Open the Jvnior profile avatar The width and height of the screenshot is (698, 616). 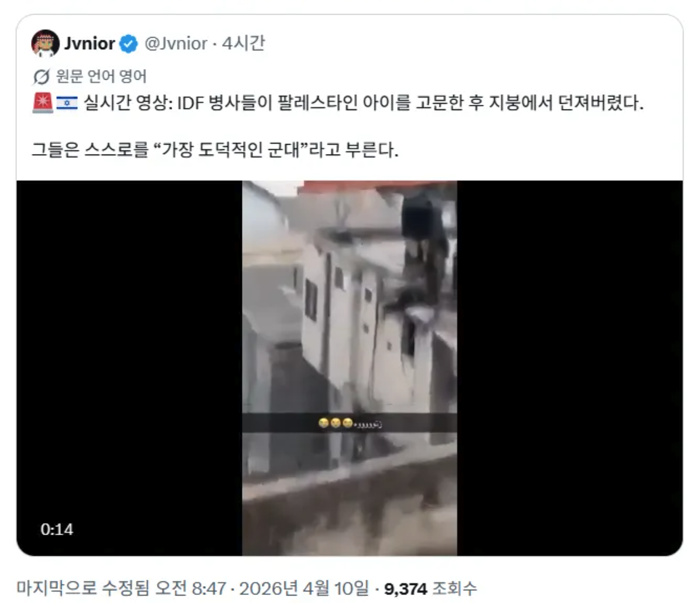[45, 43]
